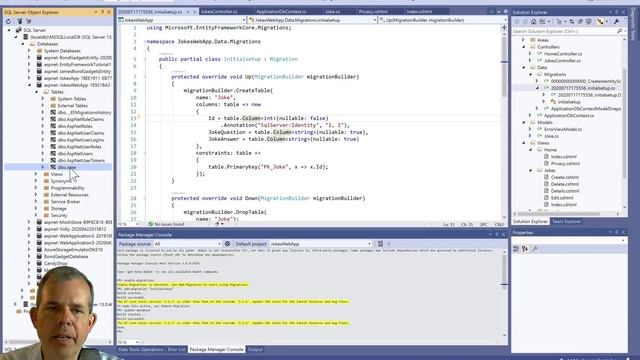Click Add SQL Server icon in Object Explorer

point(19,21)
